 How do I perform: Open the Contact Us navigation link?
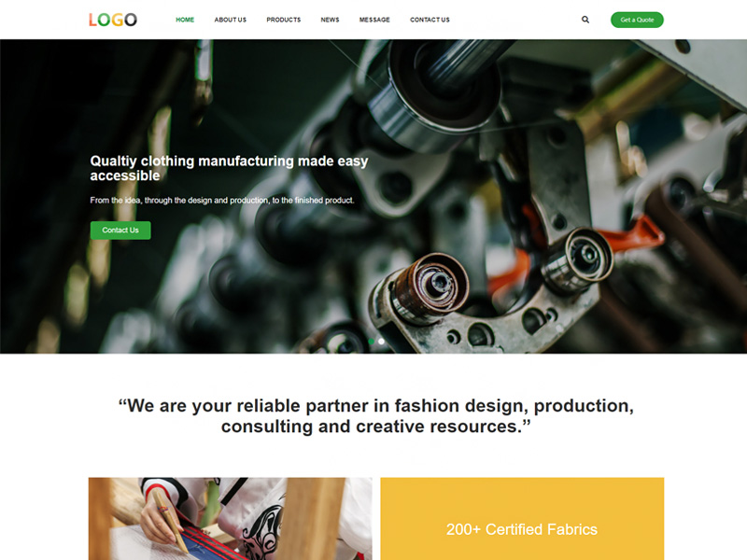430,20
